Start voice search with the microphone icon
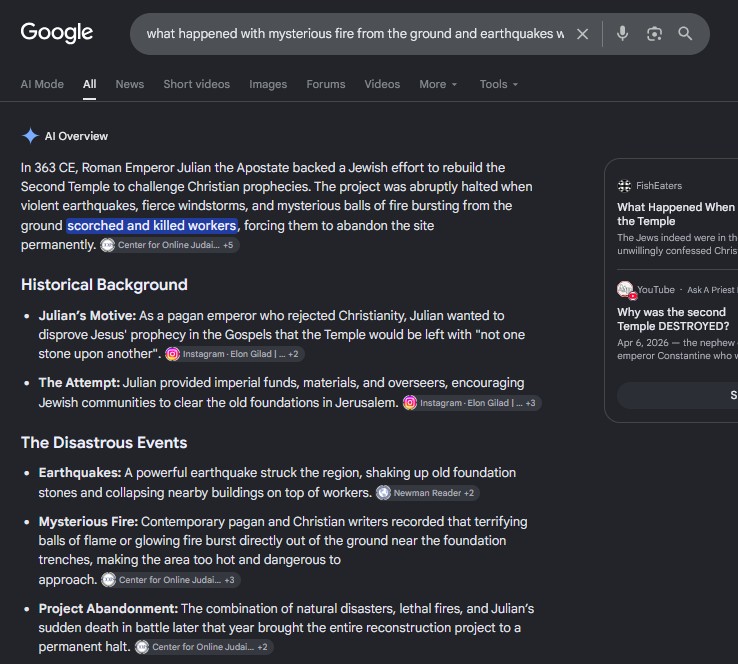Viewport: 738px width, 664px height. [622, 33]
